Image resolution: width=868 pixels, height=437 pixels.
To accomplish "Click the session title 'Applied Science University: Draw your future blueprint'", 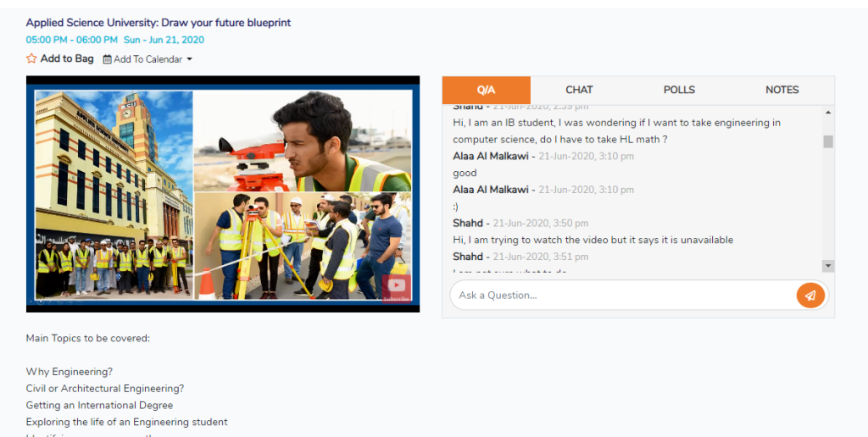I will pos(159,23).
